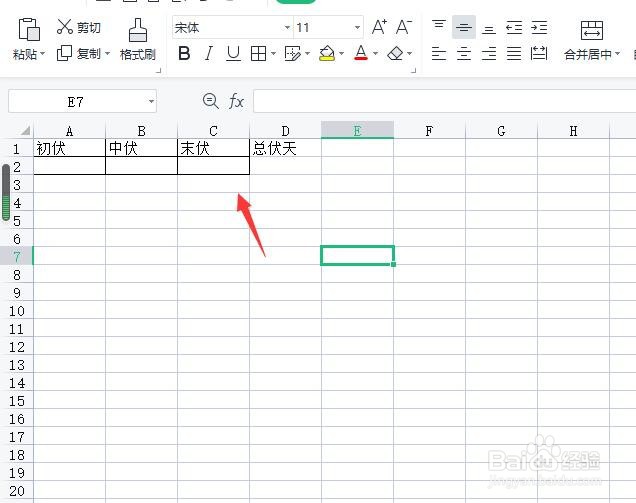Click the green audio level slider on left
Screen dimensions: 636x503
[x=6, y=193]
